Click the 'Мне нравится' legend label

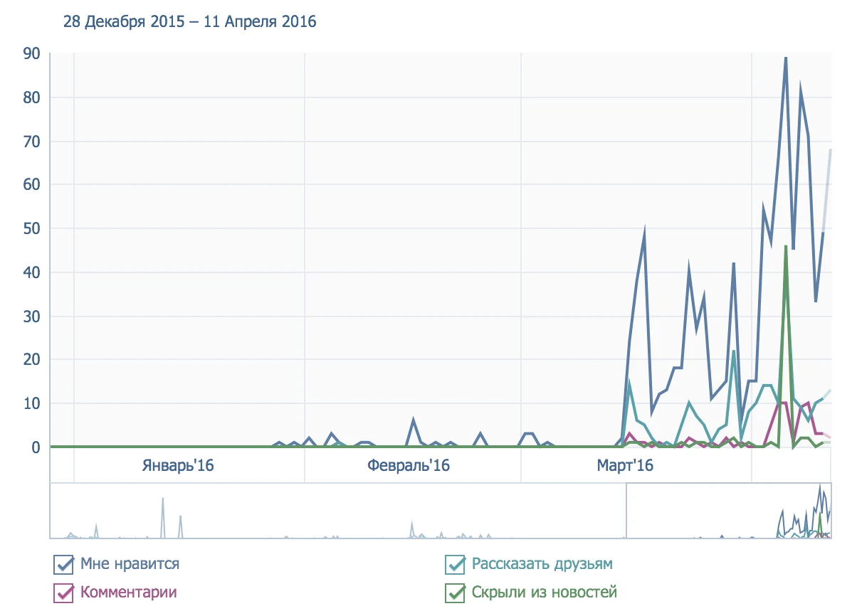(130, 565)
